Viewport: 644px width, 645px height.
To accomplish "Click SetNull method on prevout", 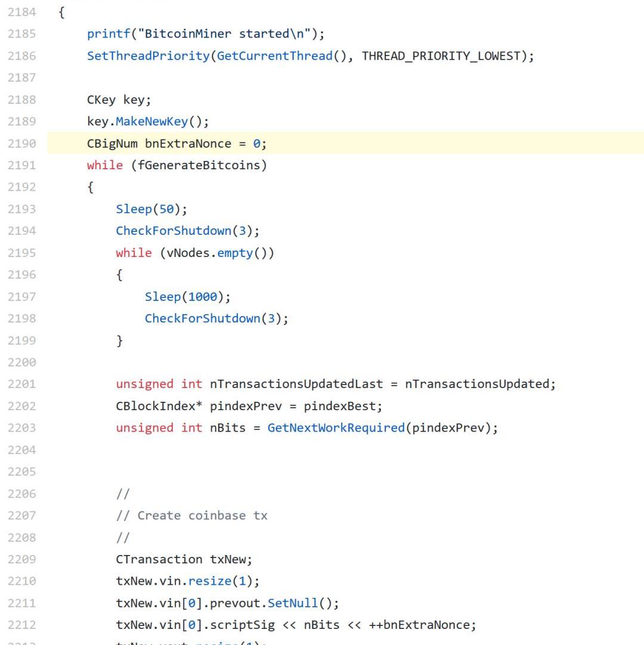I will coord(293,603).
